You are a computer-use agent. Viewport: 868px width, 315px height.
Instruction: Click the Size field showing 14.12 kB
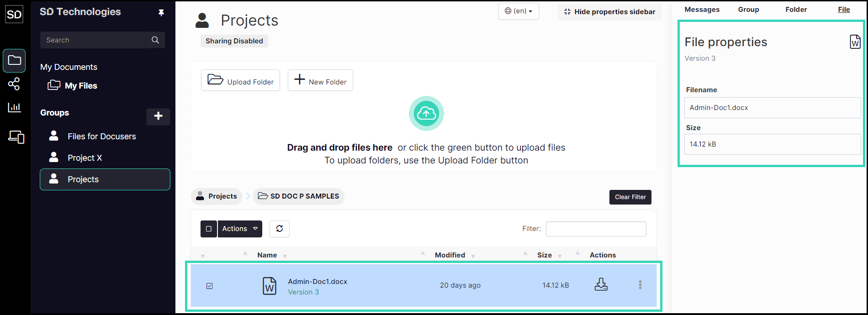point(773,144)
